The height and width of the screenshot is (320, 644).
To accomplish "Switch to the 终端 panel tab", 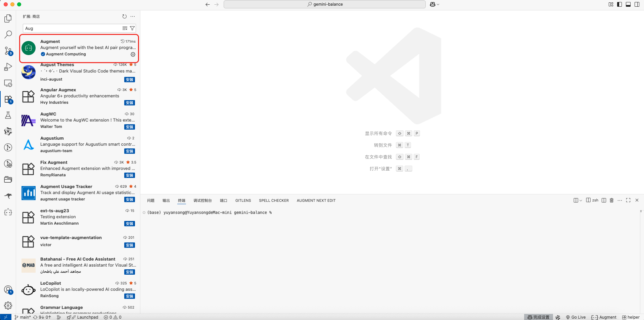I will pos(182,200).
